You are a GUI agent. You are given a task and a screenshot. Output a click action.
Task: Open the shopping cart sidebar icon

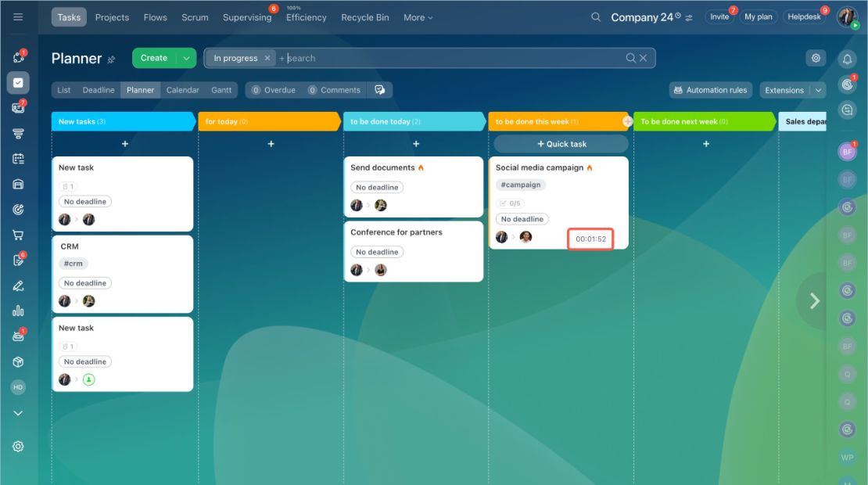point(18,235)
